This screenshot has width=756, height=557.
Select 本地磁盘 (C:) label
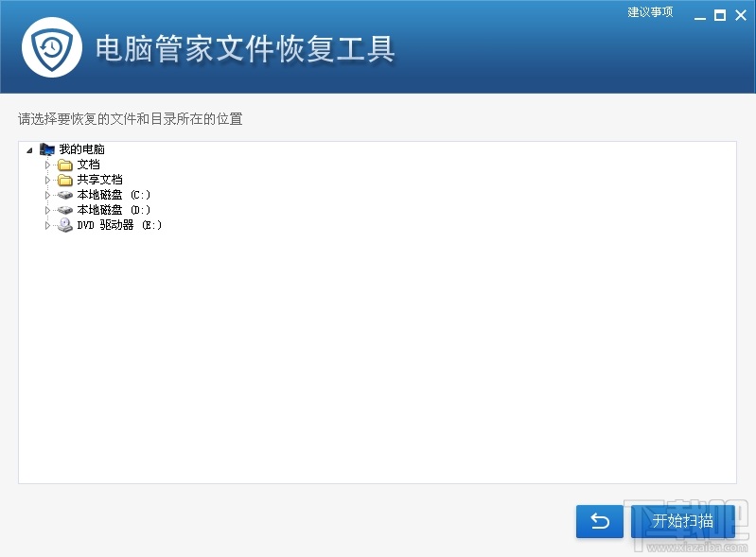pyautogui.click(x=114, y=195)
